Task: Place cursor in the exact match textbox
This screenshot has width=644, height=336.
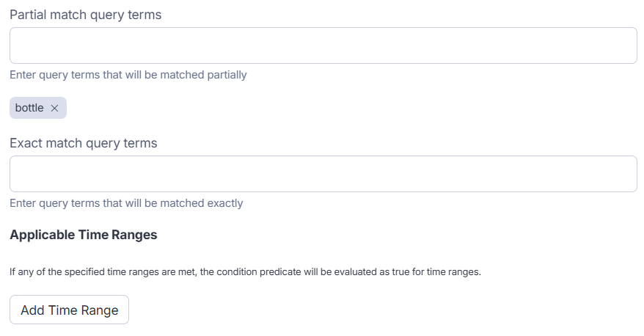Action: click(x=323, y=174)
